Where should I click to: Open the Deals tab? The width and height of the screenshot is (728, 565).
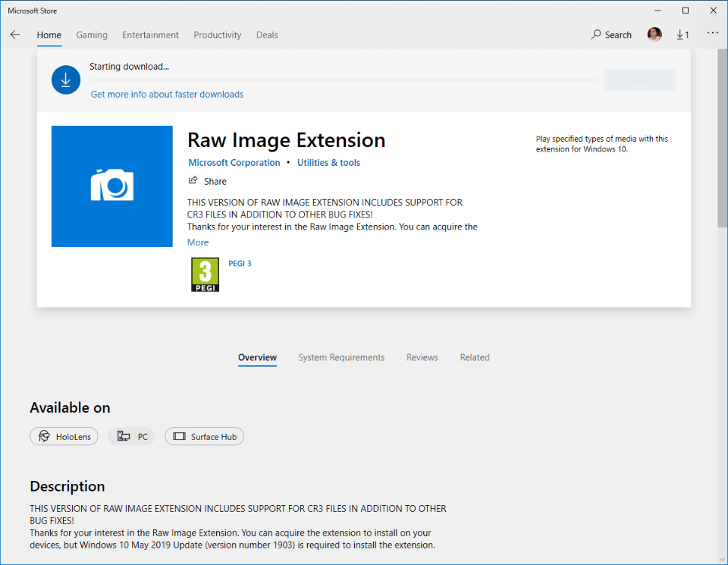[x=267, y=35]
